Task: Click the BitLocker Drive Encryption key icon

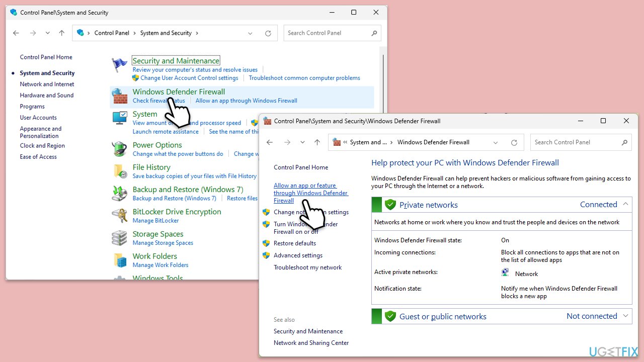Action: [120, 216]
